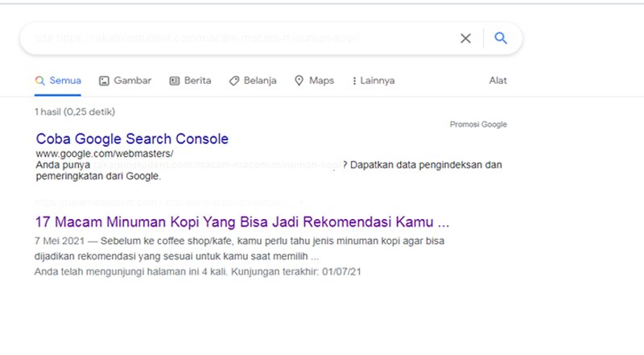The width and height of the screenshot is (644, 355).
Task: Expand the Lainnya menu
Action: [374, 80]
